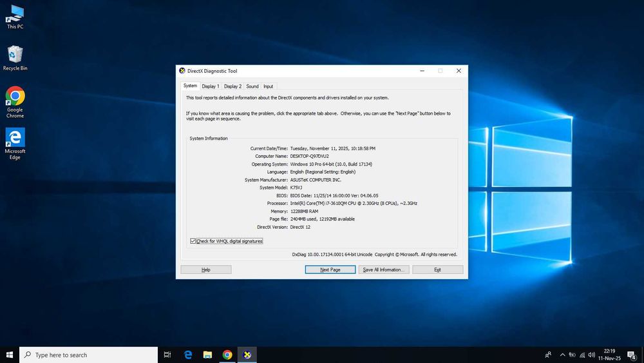
Task: Click the page file usage value
Action: click(323, 219)
